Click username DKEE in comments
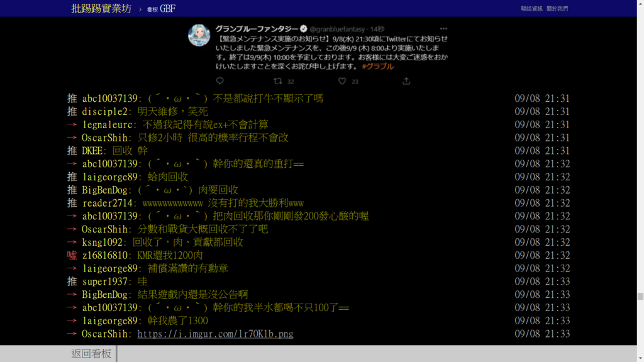Viewport: 644px width, 362px height. 92,151
